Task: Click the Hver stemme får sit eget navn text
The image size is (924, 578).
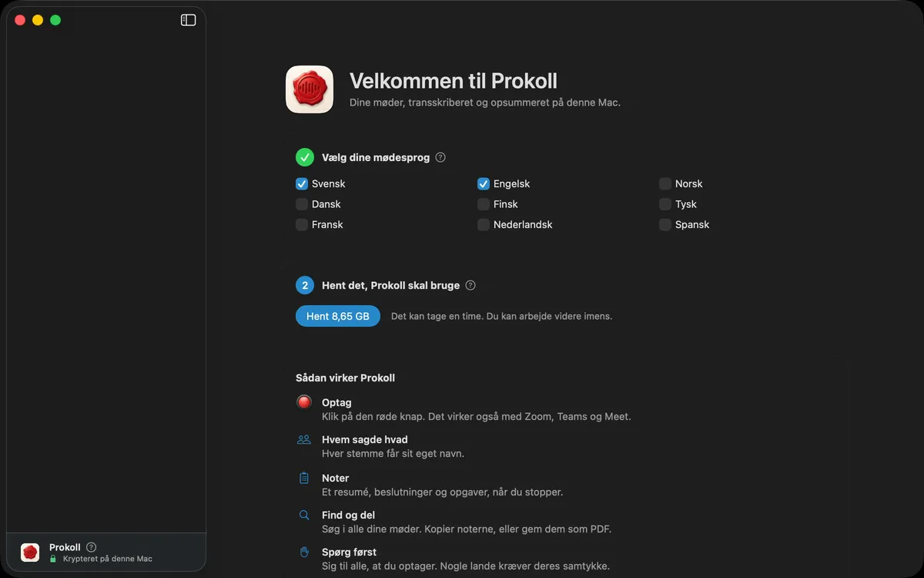Action: point(393,454)
